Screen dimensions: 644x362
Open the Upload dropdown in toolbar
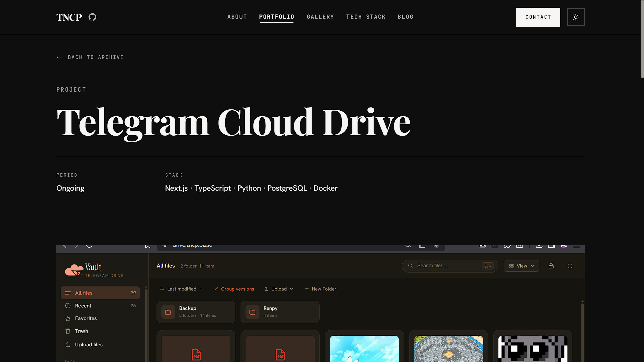pos(279,289)
